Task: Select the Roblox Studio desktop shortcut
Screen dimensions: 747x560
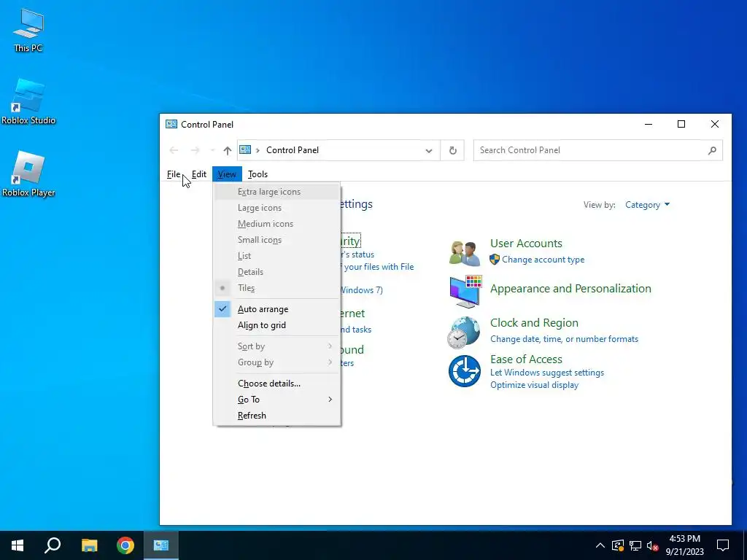Action: (28, 102)
